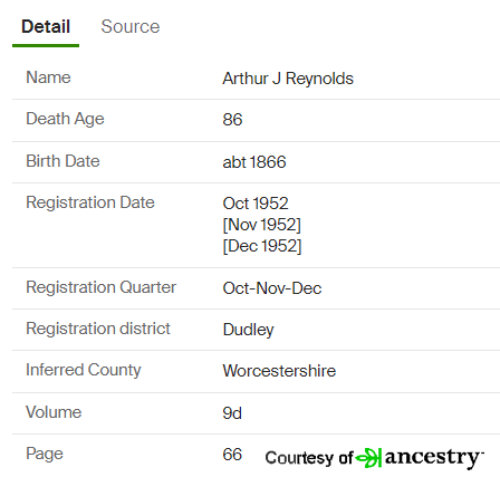Click the Inferred County field label
The width and height of the screenshot is (500, 477).
pyautogui.click(x=84, y=370)
